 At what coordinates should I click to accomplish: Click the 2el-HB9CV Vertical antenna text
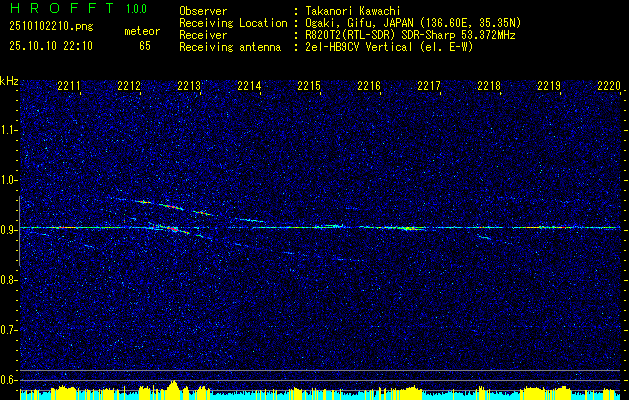[x=389, y=47]
